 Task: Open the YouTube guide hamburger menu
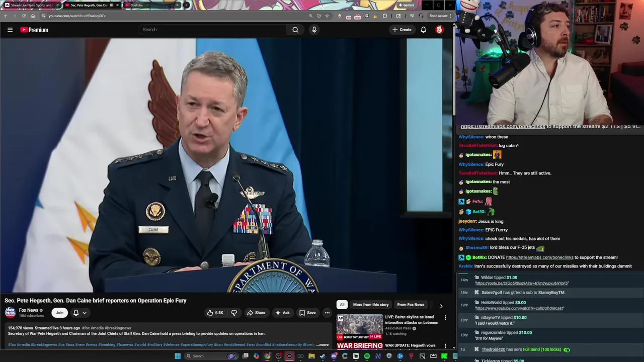(x=10, y=30)
